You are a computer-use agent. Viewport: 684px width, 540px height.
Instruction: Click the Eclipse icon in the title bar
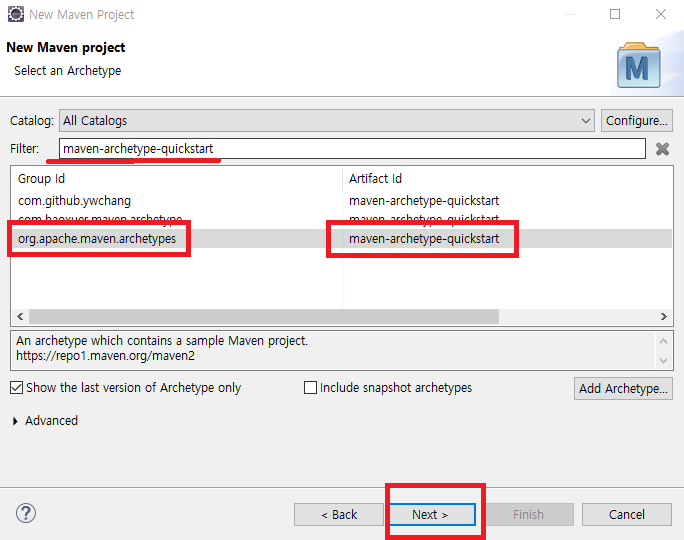16,14
